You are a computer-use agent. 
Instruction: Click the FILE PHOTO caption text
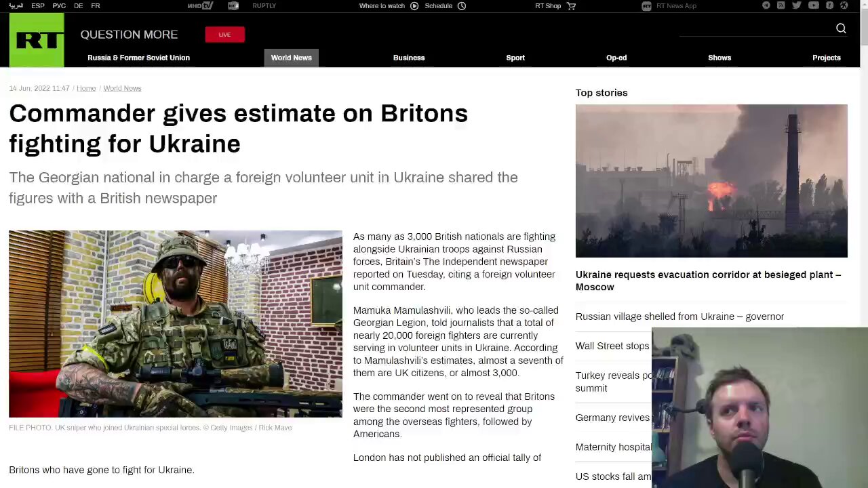click(x=151, y=428)
